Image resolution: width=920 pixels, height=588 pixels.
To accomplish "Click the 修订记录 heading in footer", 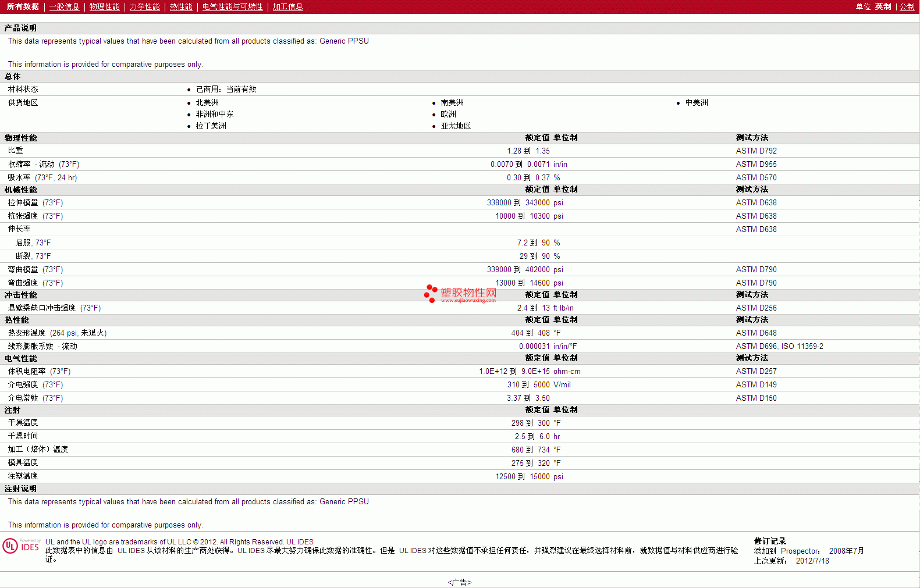I will point(770,541).
